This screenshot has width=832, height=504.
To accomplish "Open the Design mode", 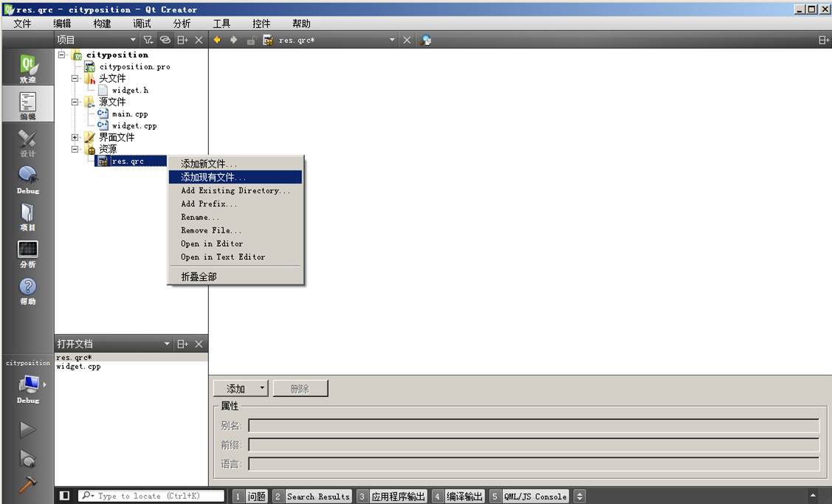I will [x=27, y=142].
